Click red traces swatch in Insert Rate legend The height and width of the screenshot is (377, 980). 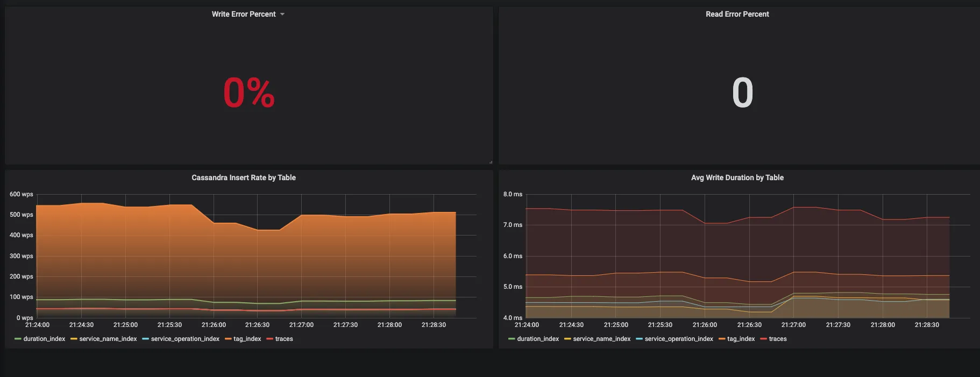click(269, 339)
